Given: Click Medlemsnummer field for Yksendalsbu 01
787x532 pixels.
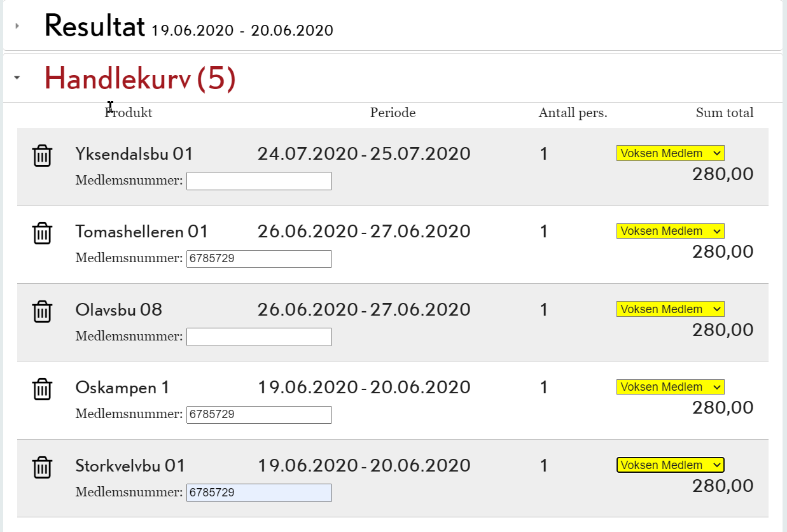Looking at the screenshot, I should (x=259, y=181).
